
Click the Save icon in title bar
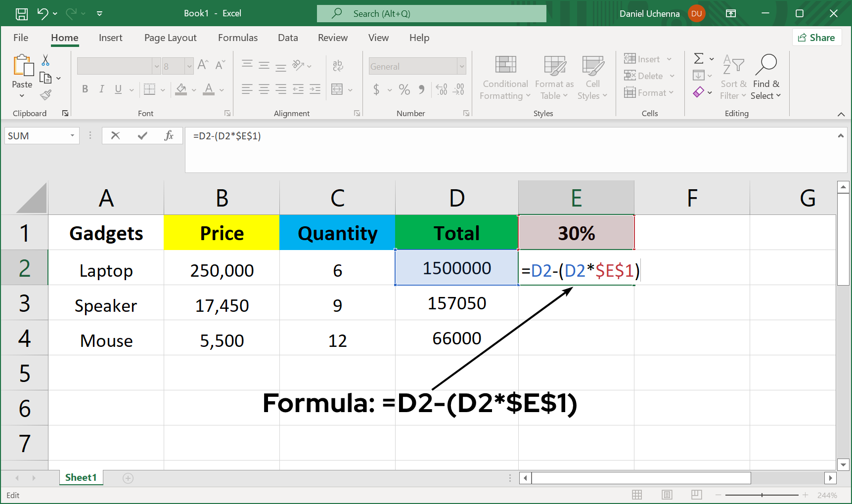pos(21,14)
